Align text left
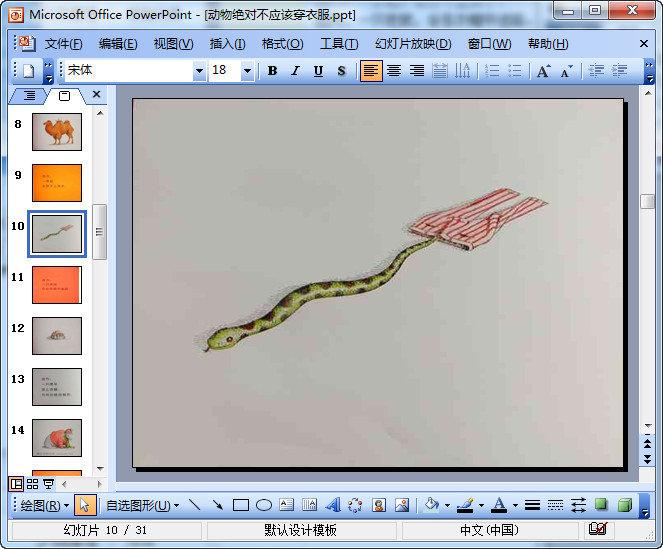 click(x=371, y=71)
